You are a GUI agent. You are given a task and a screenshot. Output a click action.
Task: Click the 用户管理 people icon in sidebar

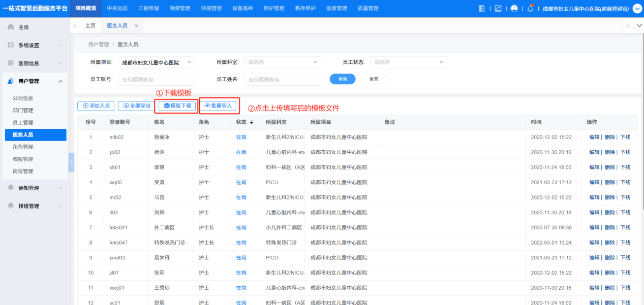click(x=11, y=81)
